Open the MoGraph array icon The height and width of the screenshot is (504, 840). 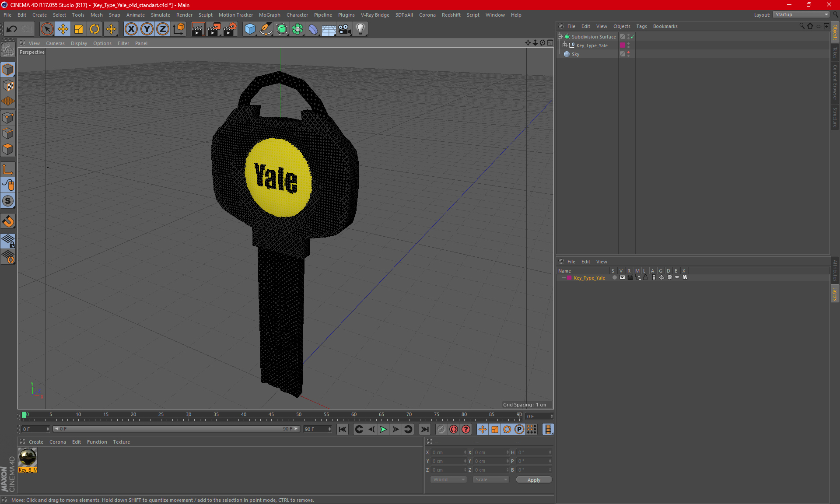pyautogui.click(x=297, y=29)
